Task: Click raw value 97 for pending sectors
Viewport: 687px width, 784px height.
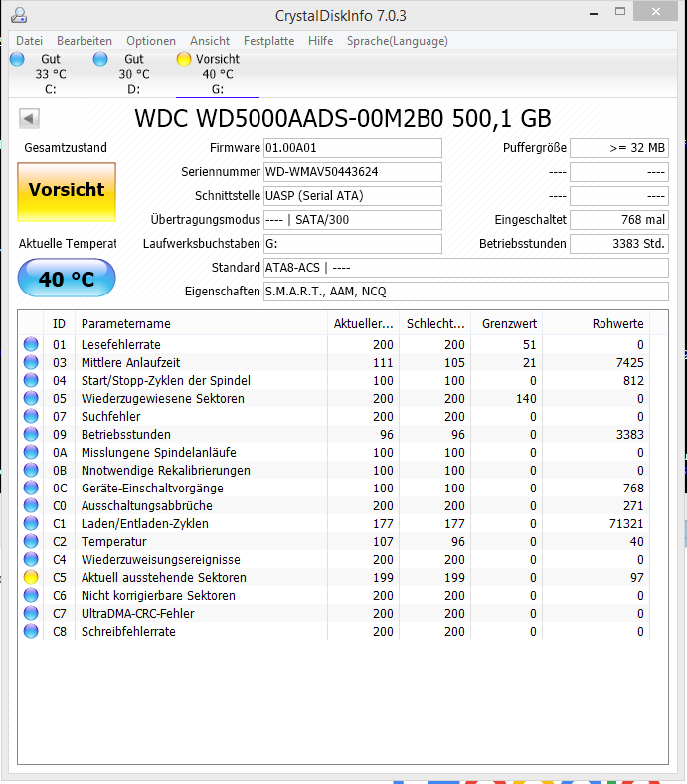Action: [637, 577]
